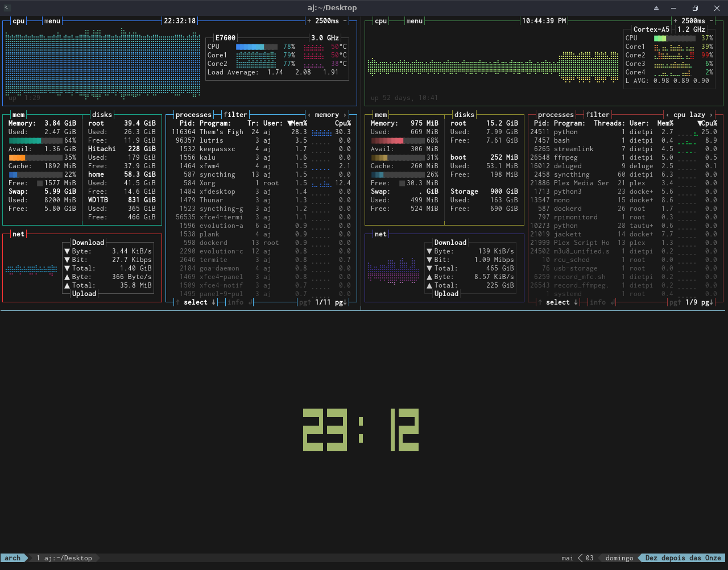The image size is (728, 570).
Task: Open the menu label on the right cpu panel
Action: click(x=414, y=20)
